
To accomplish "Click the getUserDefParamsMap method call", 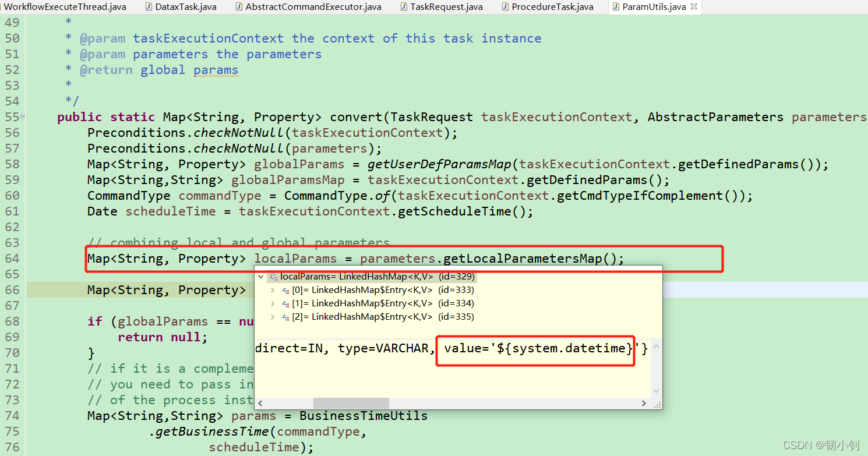I will pos(439,164).
